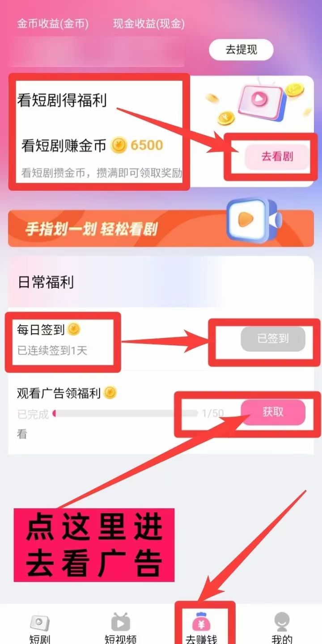
Task: Open the 我的 profile icon
Action: [282, 622]
